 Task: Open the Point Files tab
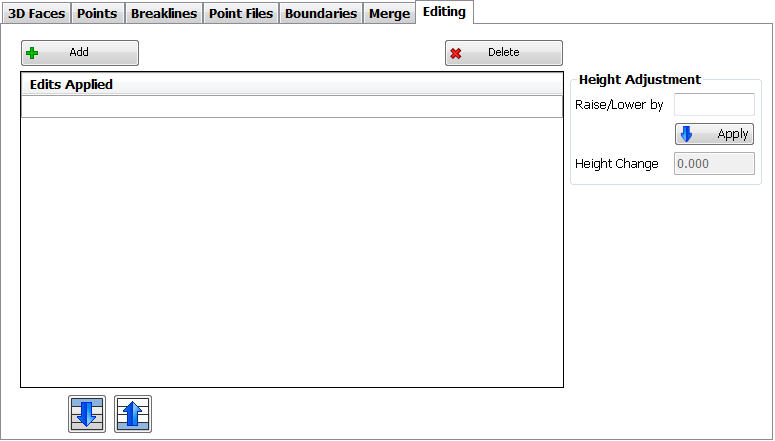point(241,13)
